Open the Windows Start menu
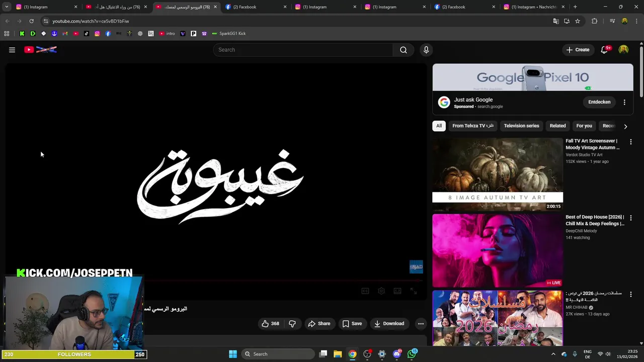Viewport: 644px width, 362px height. pos(233,354)
